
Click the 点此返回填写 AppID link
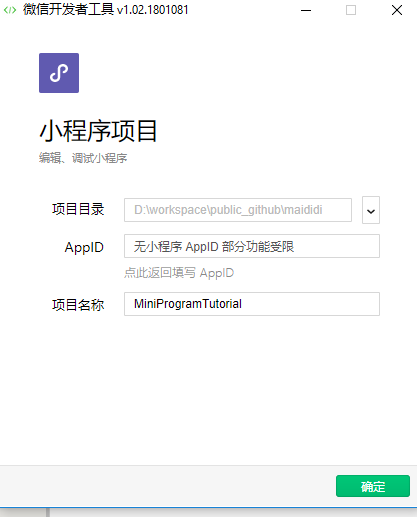[179, 273]
